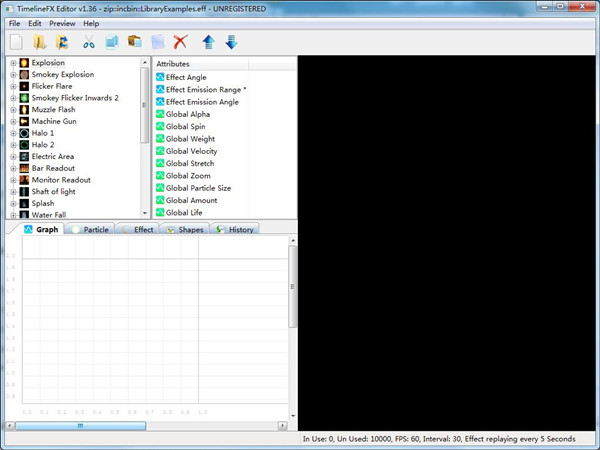Image resolution: width=600 pixels, height=450 pixels.
Task: Select the Flicker Flare effect icon
Action: tap(24, 86)
